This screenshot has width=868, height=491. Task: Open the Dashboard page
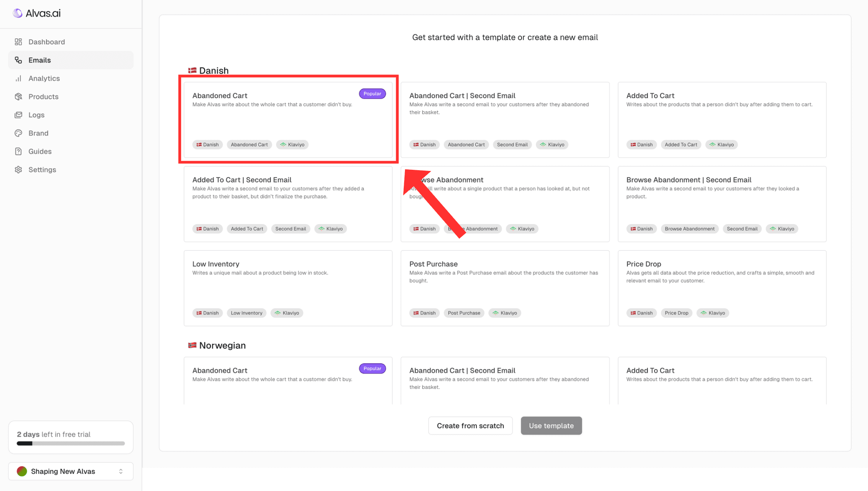click(71, 42)
